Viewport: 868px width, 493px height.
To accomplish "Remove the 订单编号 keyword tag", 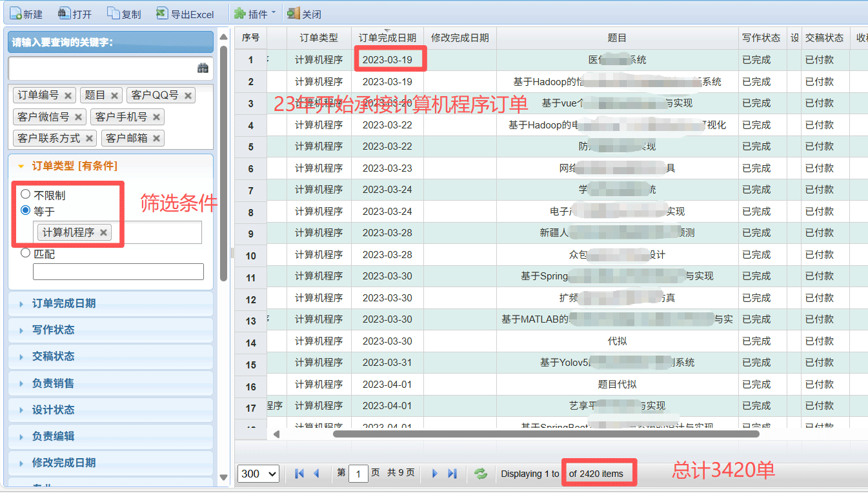I will (x=68, y=96).
